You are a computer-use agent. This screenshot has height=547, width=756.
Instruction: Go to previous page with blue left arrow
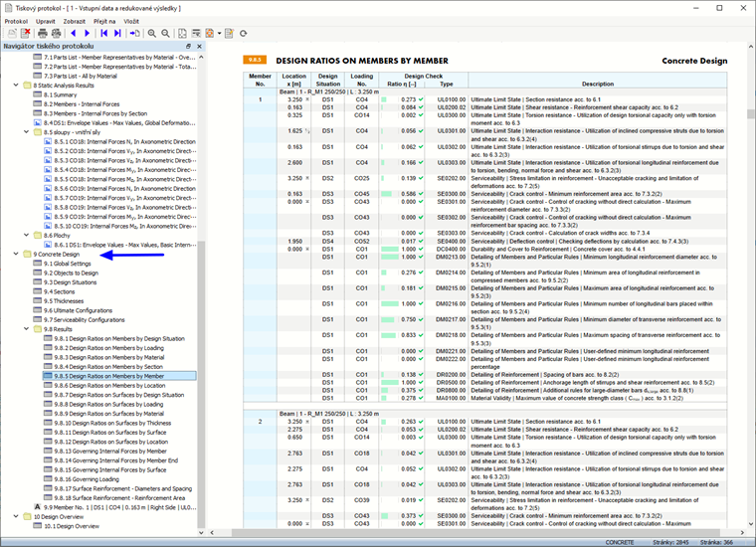coord(74,33)
